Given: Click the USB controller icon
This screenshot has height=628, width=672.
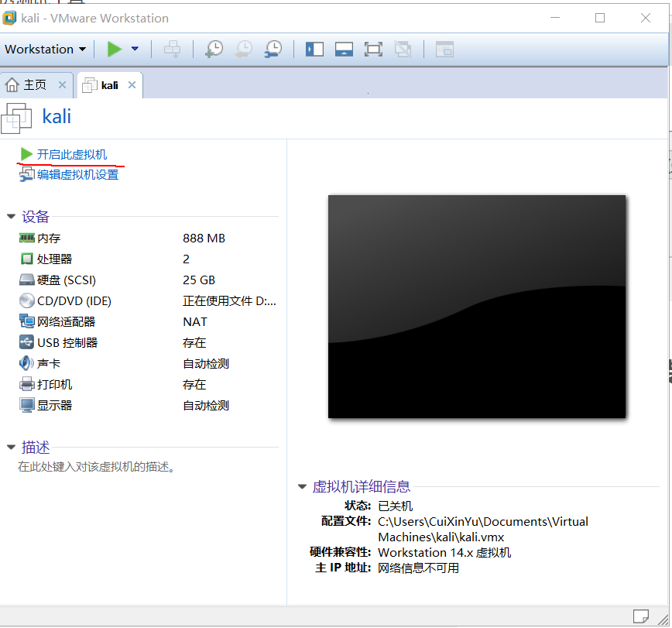Looking at the screenshot, I should [26, 342].
